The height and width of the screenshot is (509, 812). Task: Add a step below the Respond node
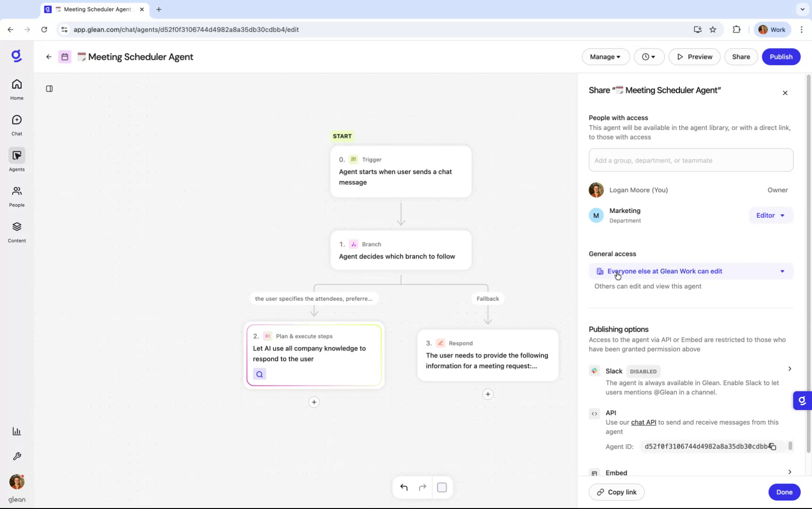[x=488, y=394]
